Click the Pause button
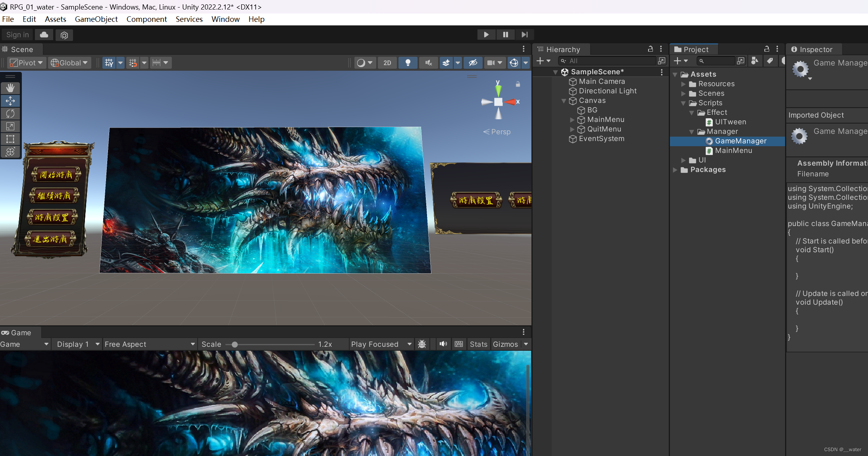 (x=505, y=35)
